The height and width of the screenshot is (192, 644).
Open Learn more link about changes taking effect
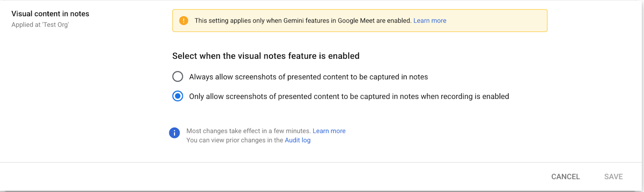(x=329, y=131)
